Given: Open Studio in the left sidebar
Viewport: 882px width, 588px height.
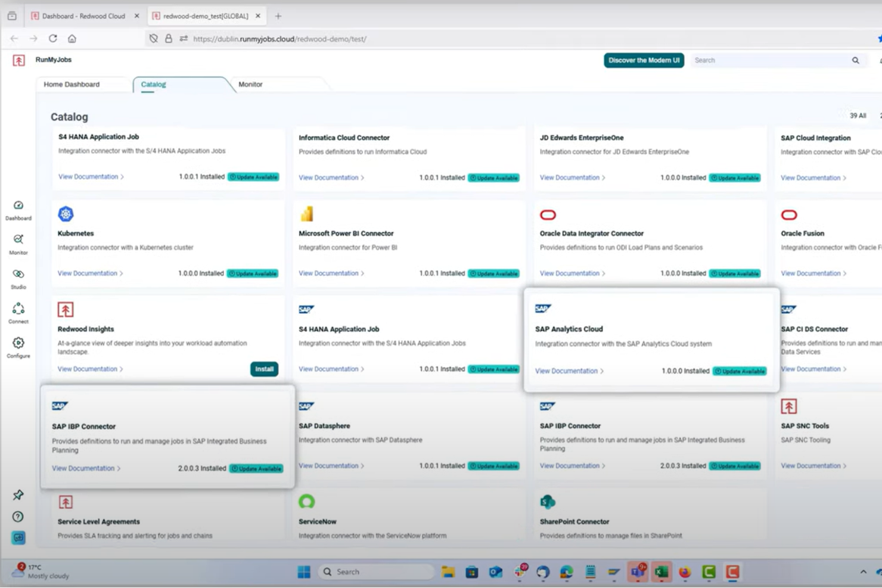Looking at the screenshot, I should (x=18, y=278).
